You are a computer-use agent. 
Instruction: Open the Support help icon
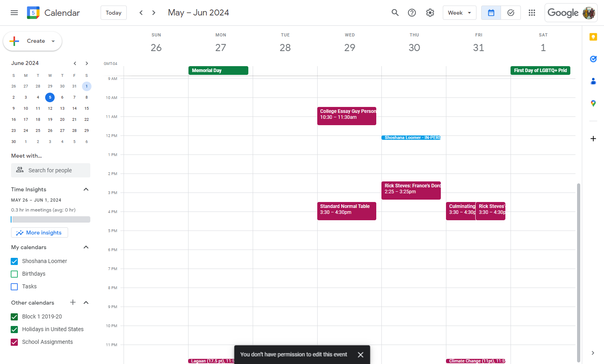412,13
